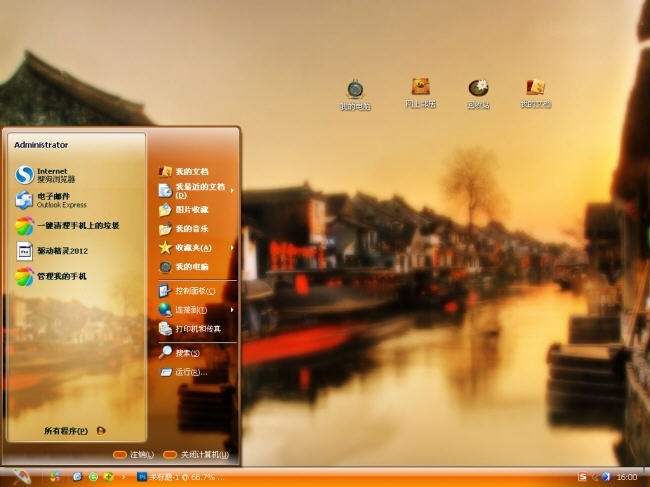
Task: Expand 所有程序 all programs list
Action: coord(74,431)
